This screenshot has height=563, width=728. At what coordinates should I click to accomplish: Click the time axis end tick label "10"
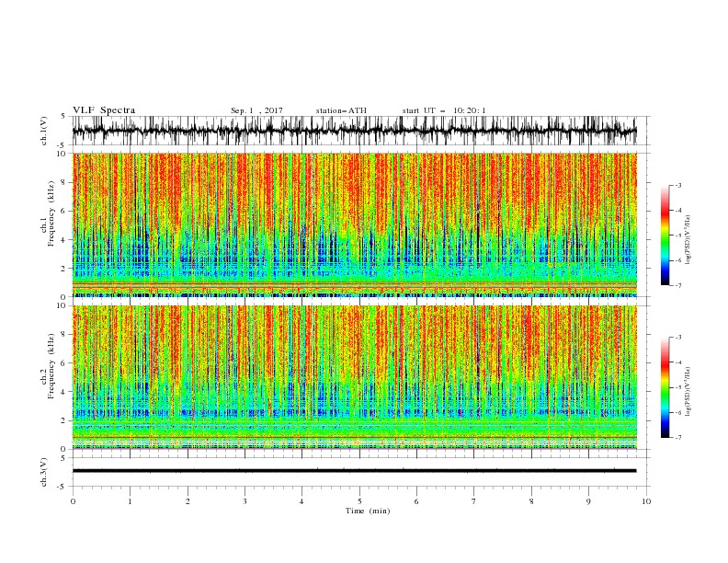(x=646, y=501)
